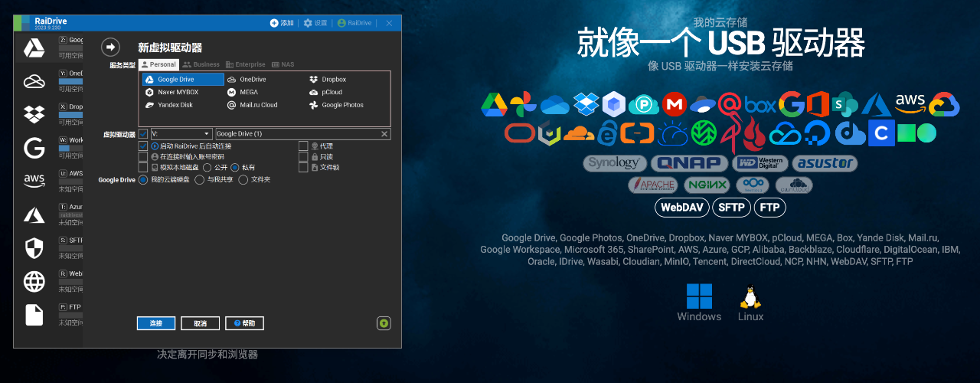This screenshot has width=980, height=383.
Task: Select the WebDAV globe icon
Action: tap(34, 281)
